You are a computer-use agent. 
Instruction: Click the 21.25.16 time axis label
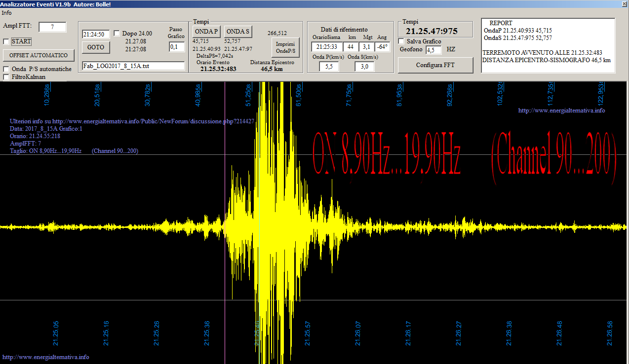pos(106,334)
